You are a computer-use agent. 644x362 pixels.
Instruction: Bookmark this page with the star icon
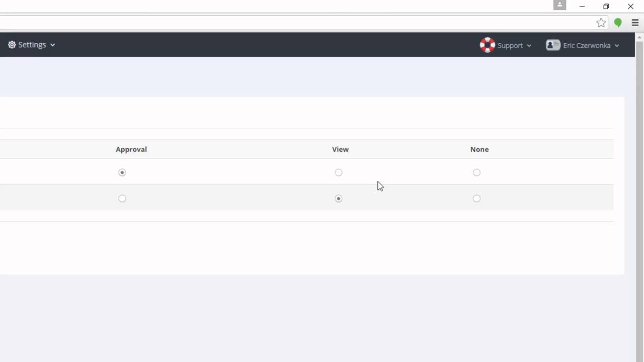(x=601, y=23)
